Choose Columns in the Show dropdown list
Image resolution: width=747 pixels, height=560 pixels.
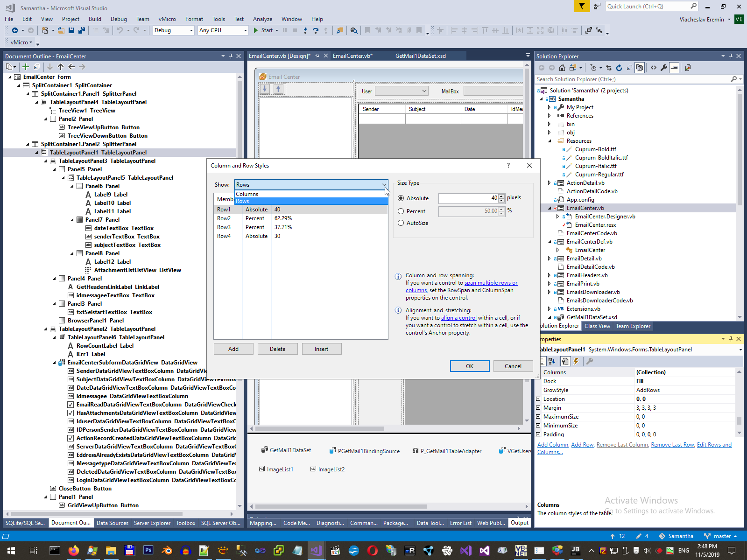pos(311,194)
